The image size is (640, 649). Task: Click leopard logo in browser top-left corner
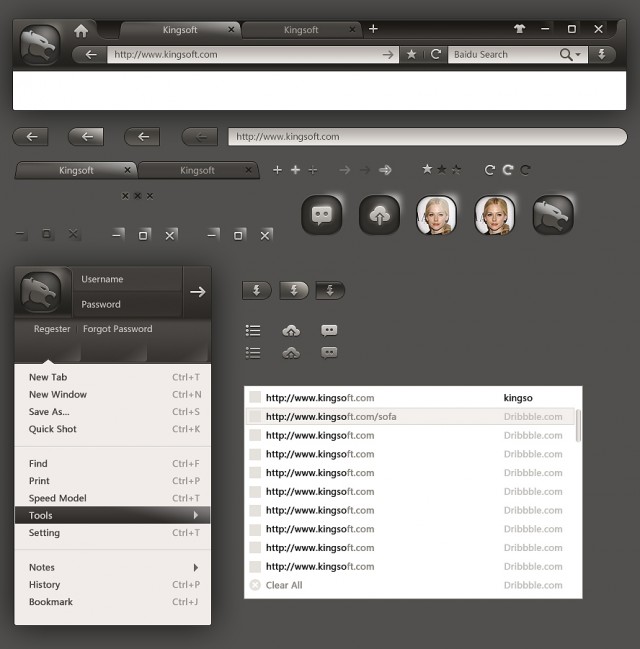40,45
